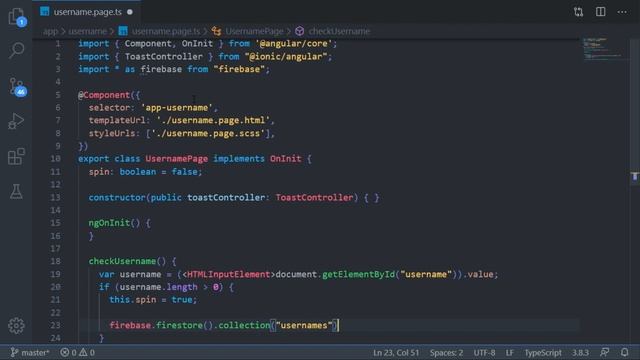Change file encoding via UTF-8
The image size is (640, 360).
coord(484,352)
